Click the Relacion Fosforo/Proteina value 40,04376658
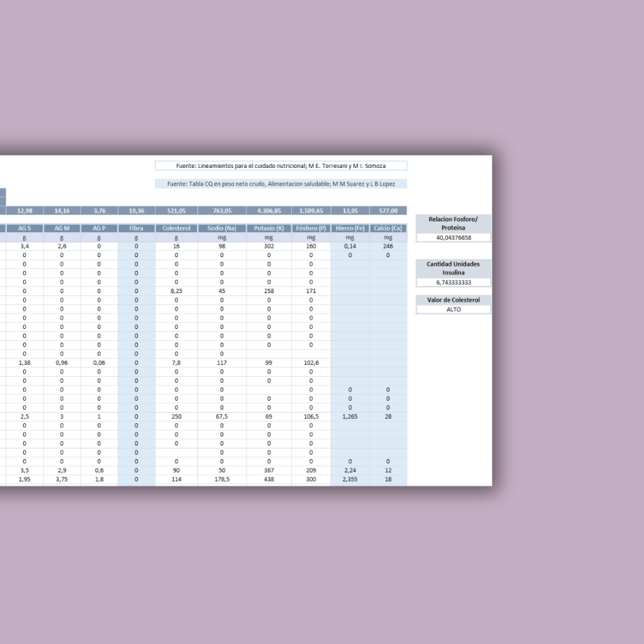 click(453, 238)
